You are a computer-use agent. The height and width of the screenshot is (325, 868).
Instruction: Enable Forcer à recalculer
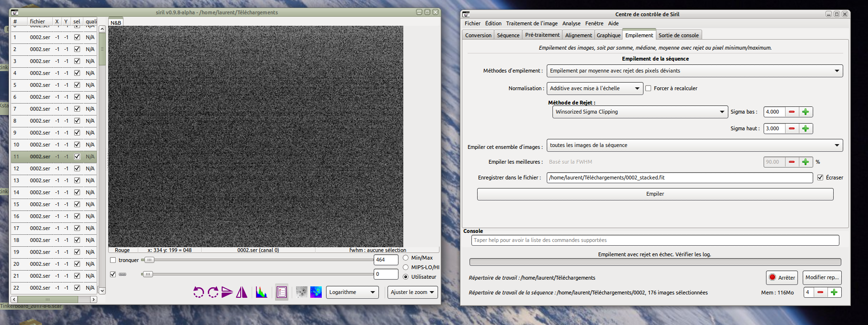click(x=648, y=88)
